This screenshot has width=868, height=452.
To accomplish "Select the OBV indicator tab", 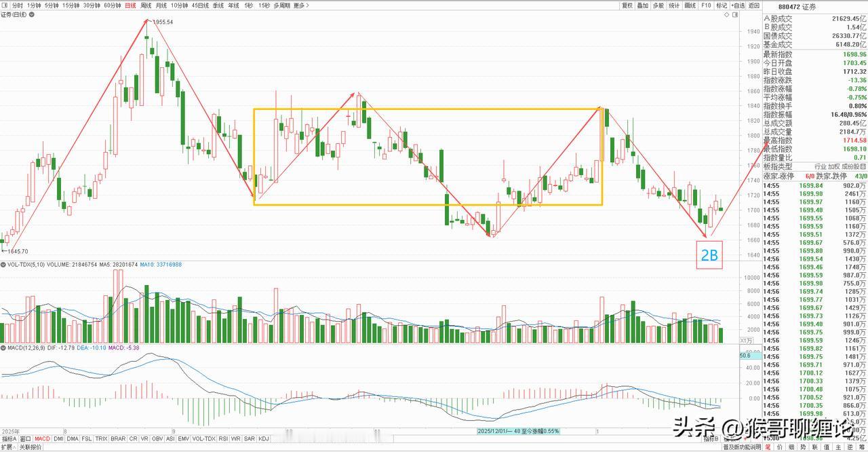I will pos(157,439).
